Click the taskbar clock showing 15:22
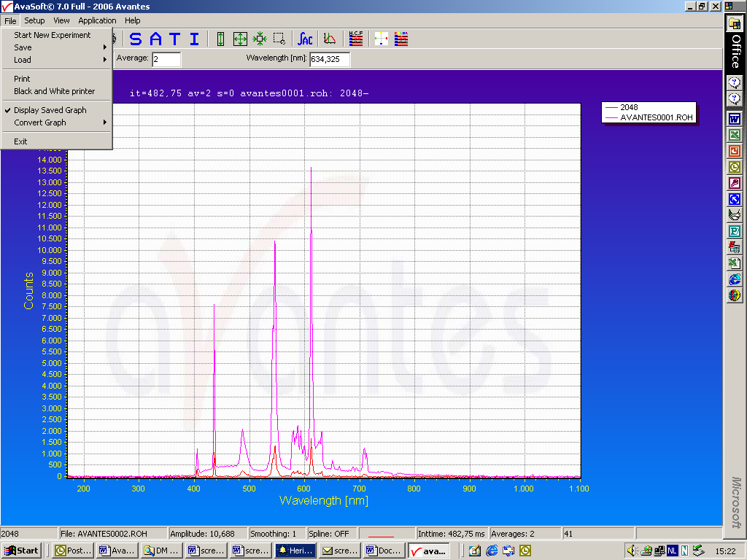 coord(725,551)
